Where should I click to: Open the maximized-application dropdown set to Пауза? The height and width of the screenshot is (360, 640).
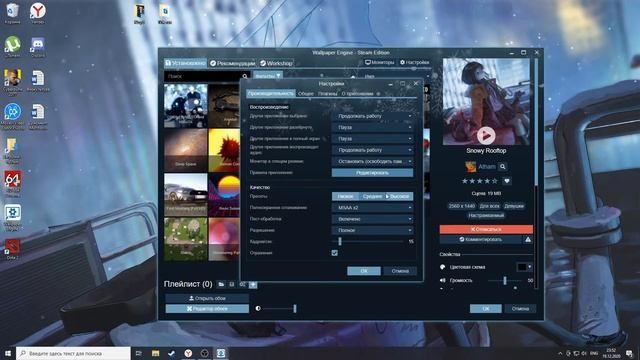372,127
